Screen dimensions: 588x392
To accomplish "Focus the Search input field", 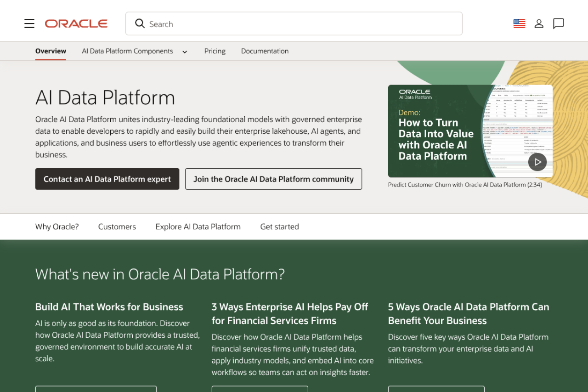I will [294, 23].
